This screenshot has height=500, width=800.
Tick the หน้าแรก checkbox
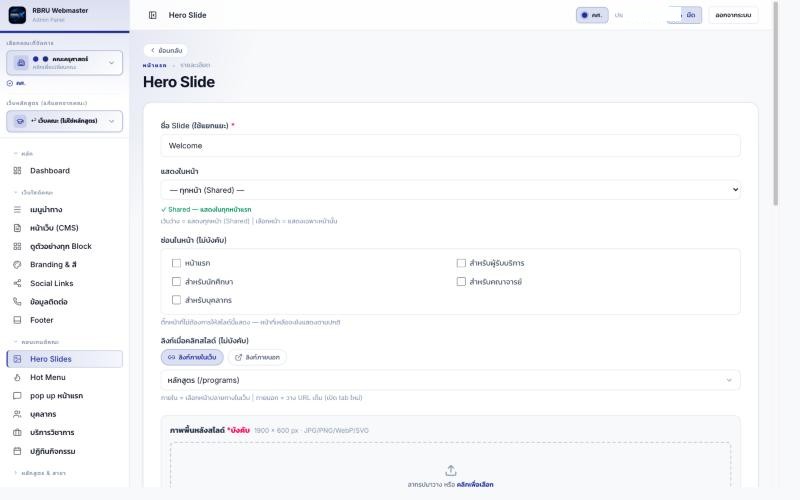point(177,263)
